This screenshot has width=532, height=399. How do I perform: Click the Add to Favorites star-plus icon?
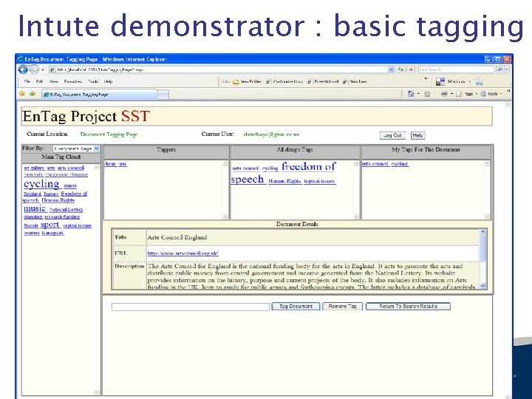click(33, 94)
